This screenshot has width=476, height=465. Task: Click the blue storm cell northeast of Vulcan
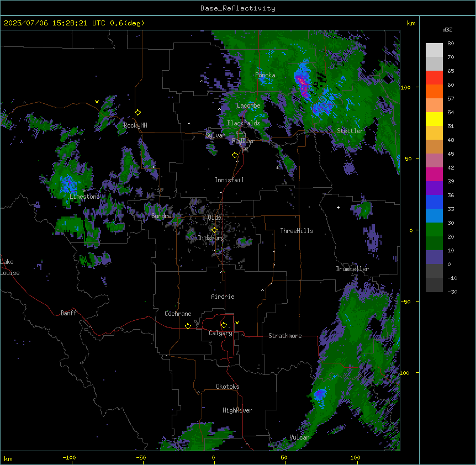coord(320,394)
